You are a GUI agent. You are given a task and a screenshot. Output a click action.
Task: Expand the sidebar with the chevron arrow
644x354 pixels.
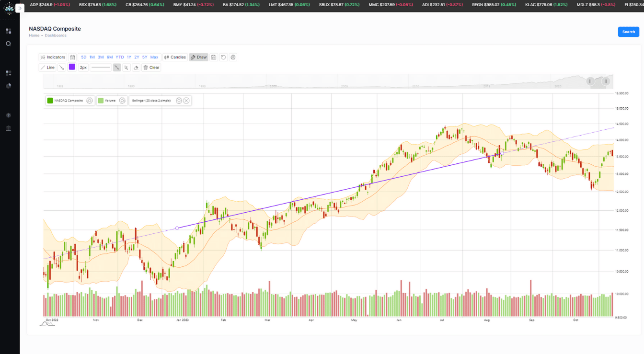[x=20, y=9]
